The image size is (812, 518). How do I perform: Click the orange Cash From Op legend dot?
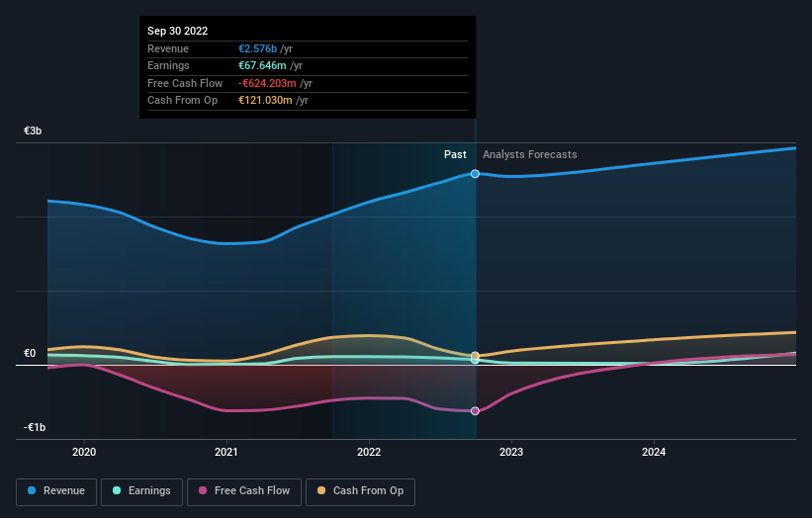coord(321,490)
